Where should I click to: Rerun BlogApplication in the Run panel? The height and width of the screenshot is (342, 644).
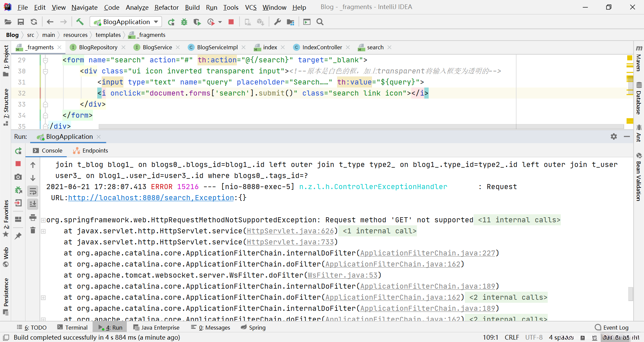coord(18,151)
